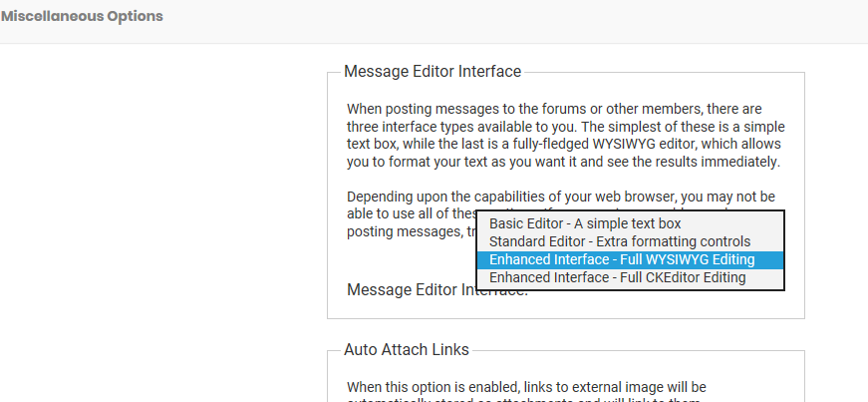
Task: Click the Auto Attach Links section title
Action: (407, 350)
